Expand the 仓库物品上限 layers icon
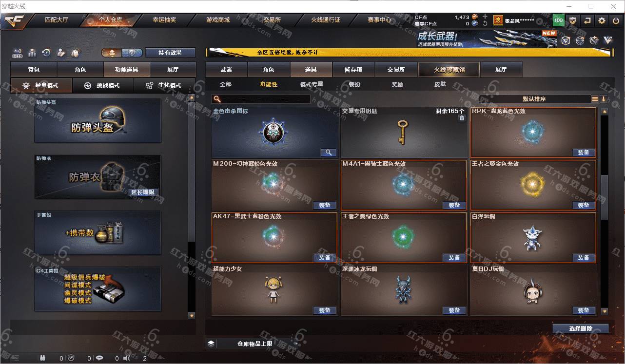The height and width of the screenshot is (364, 625). (211, 344)
